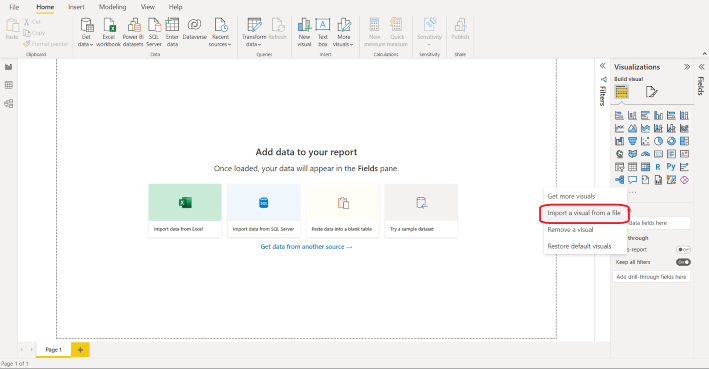Select the Donut chart visual
The image size is (709, 369).
[671, 141]
